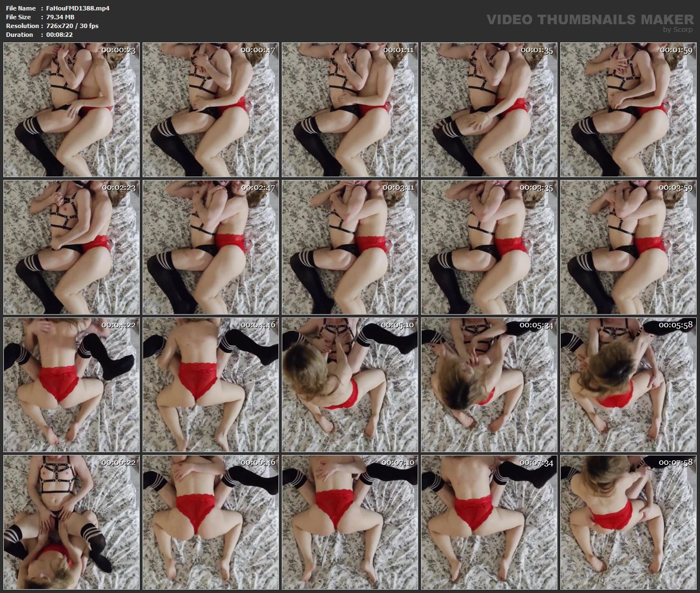
Task: Click the file name FaHouFMD1388.mp4
Action: click(78, 8)
